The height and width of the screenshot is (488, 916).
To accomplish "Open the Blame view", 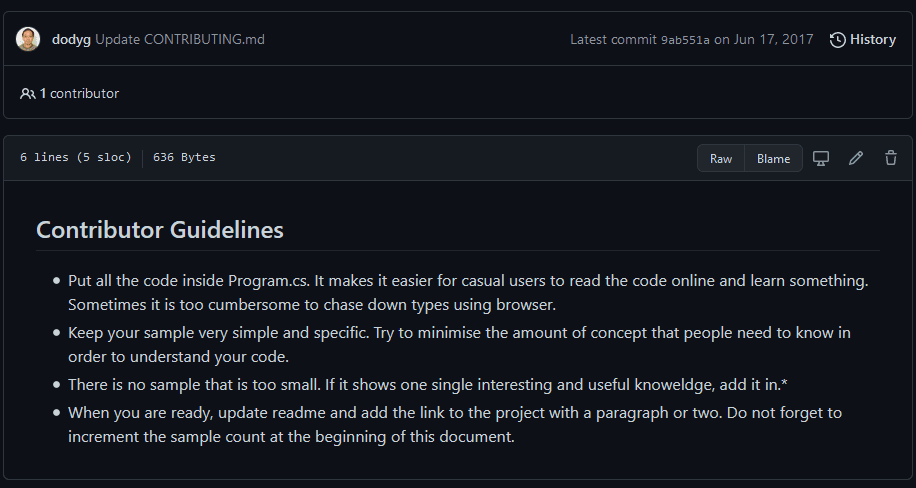I will 774,158.
